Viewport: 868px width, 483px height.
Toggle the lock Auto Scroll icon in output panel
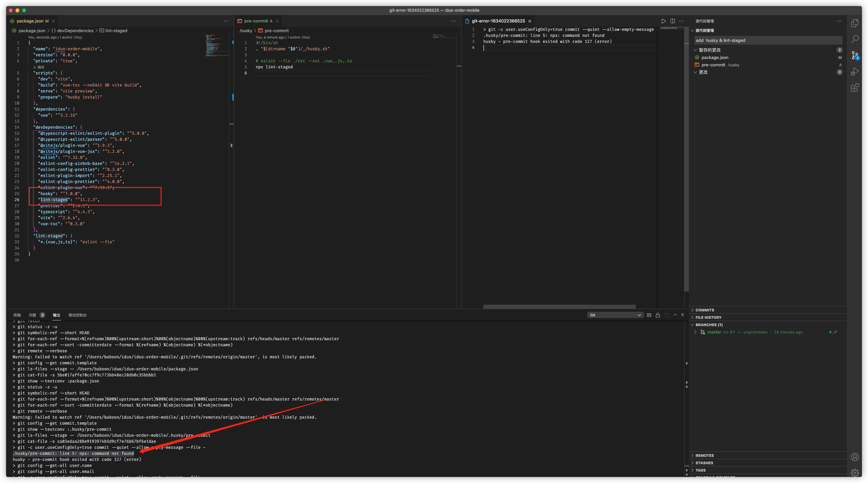pos(657,315)
